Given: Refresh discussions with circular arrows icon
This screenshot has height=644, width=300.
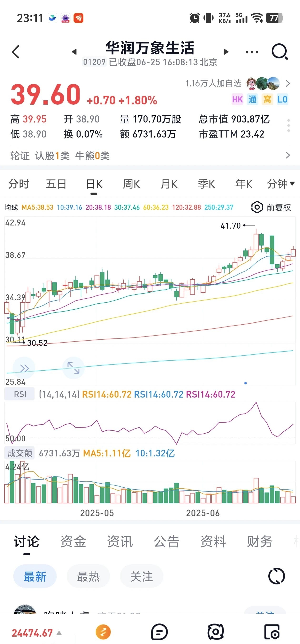Looking at the screenshot, I should (276, 576).
